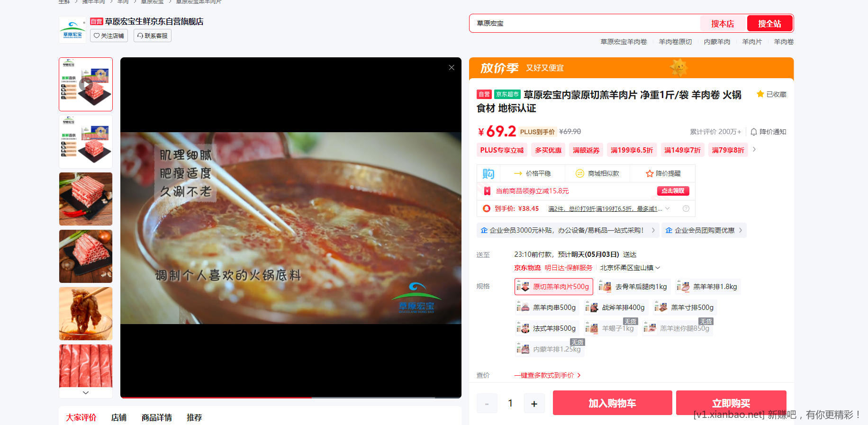Screen dimensions: 868x425
Task: Select spec 羔羊羊排1.8kg
Action: tap(708, 287)
